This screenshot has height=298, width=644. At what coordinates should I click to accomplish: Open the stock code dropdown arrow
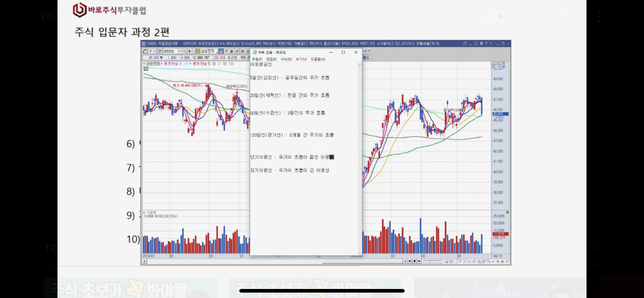point(180,51)
